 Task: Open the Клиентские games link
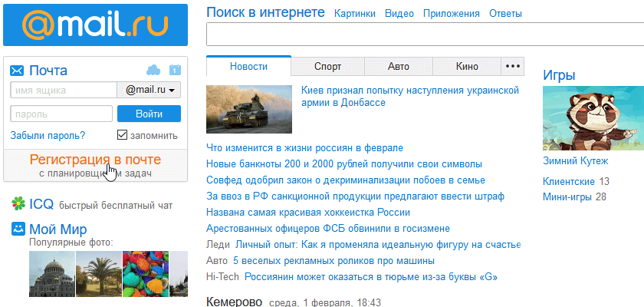(568, 182)
